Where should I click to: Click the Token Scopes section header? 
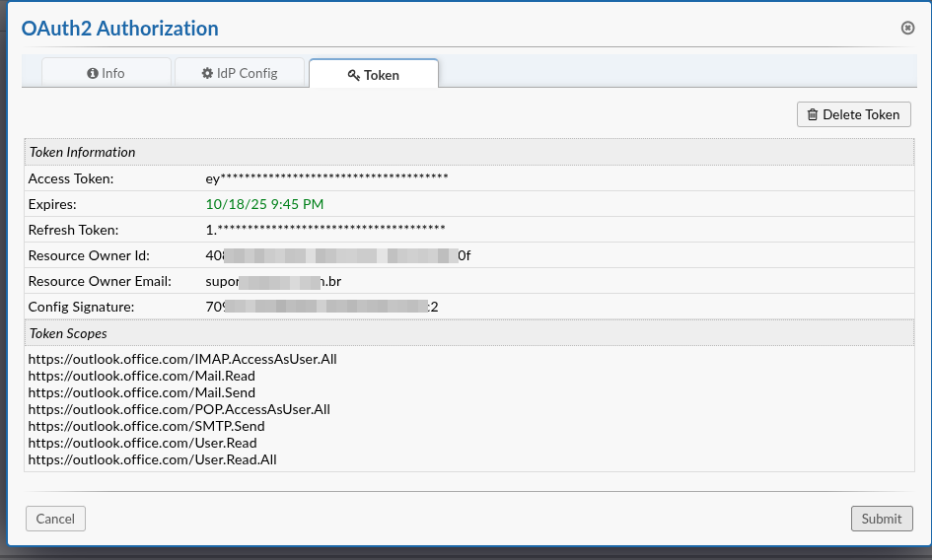click(69, 333)
